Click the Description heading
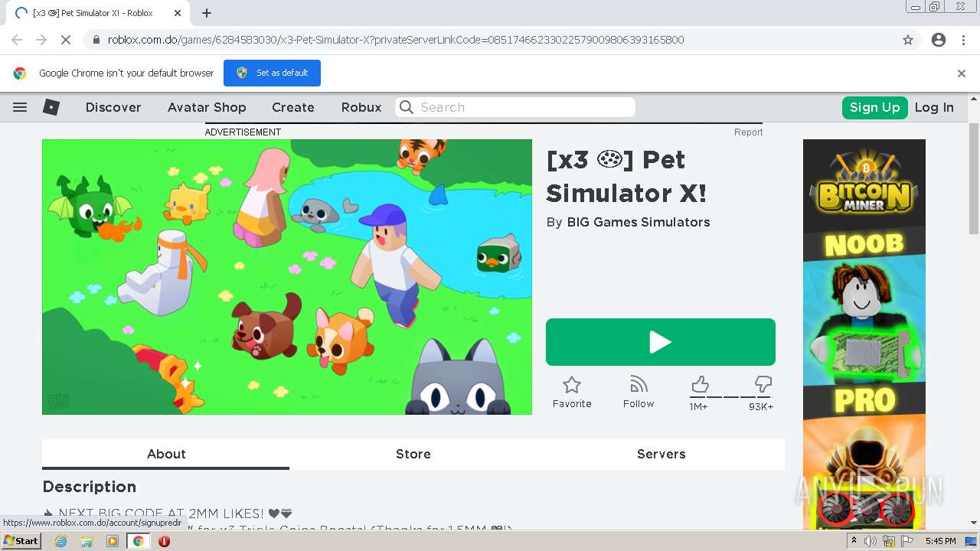 [x=90, y=487]
